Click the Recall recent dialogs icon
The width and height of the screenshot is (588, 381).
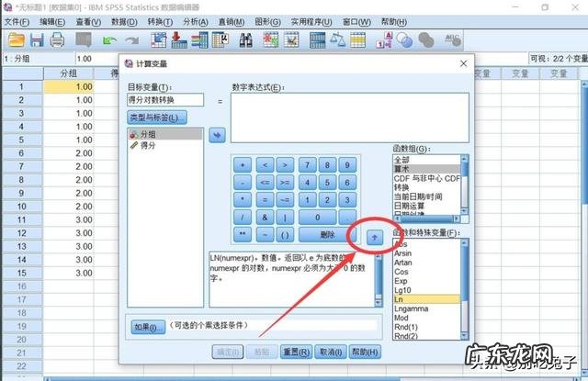coord(84,39)
